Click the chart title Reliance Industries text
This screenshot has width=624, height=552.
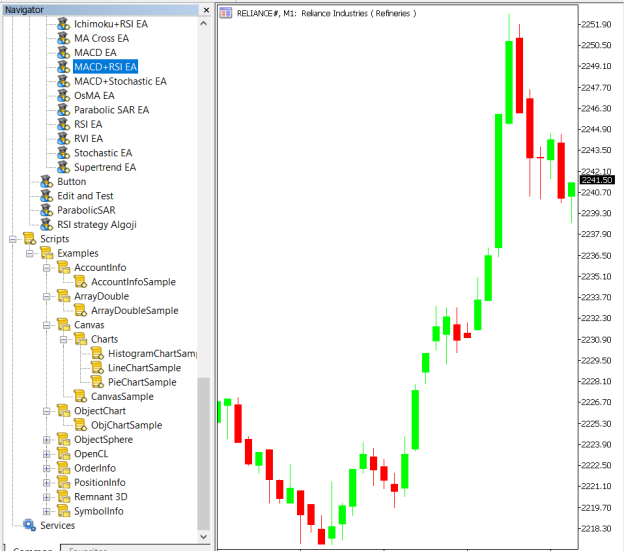335,14
